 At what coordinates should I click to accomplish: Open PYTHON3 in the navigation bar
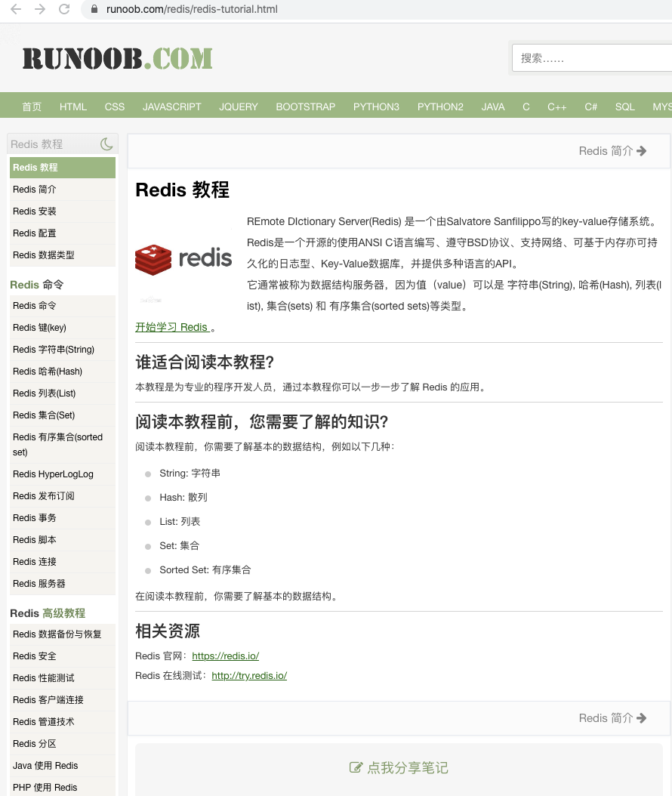[x=376, y=106]
